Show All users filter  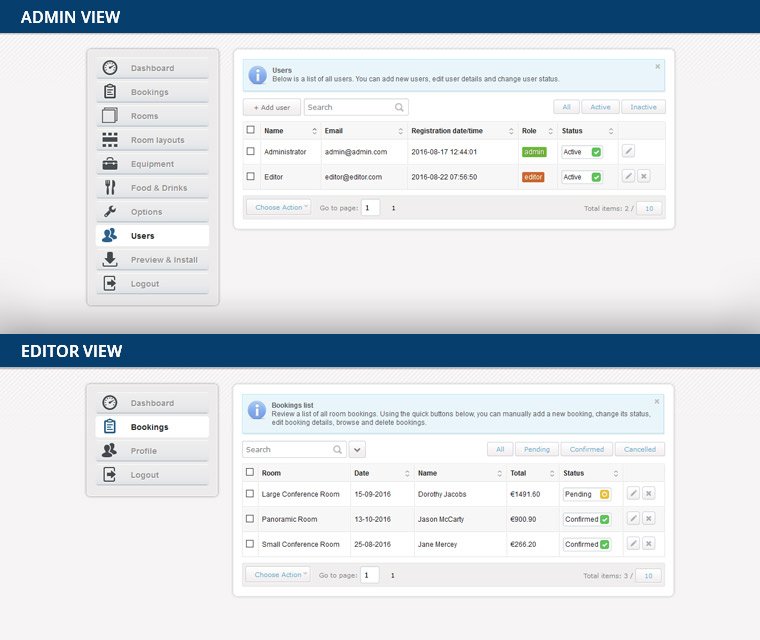[566, 107]
